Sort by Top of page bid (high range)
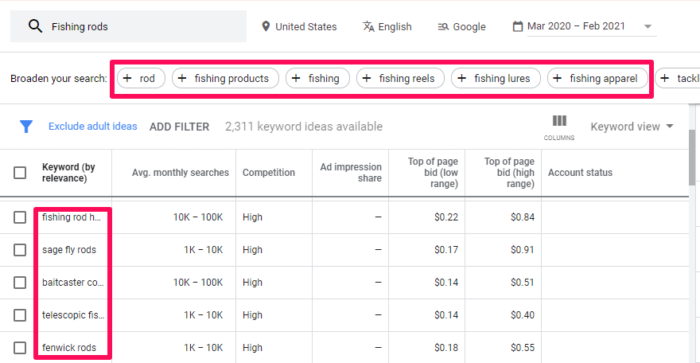The height and width of the screenshot is (363, 700). [x=509, y=172]
